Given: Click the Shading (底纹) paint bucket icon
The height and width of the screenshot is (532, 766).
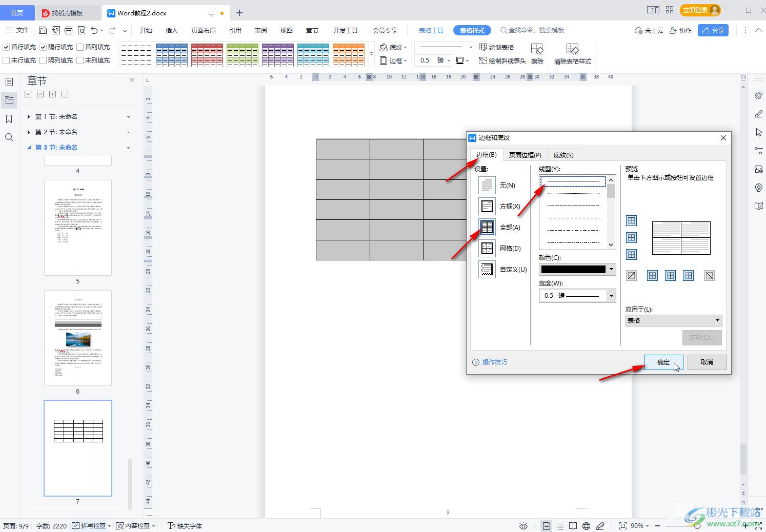Looking at the screenshot, I should tap(384, 47).
